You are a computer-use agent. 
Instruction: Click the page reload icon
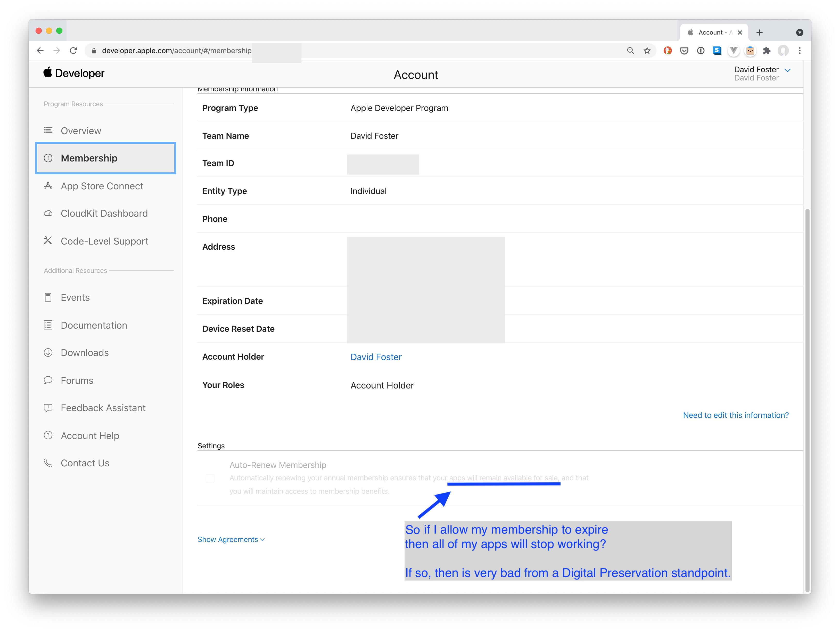[73, 51]
